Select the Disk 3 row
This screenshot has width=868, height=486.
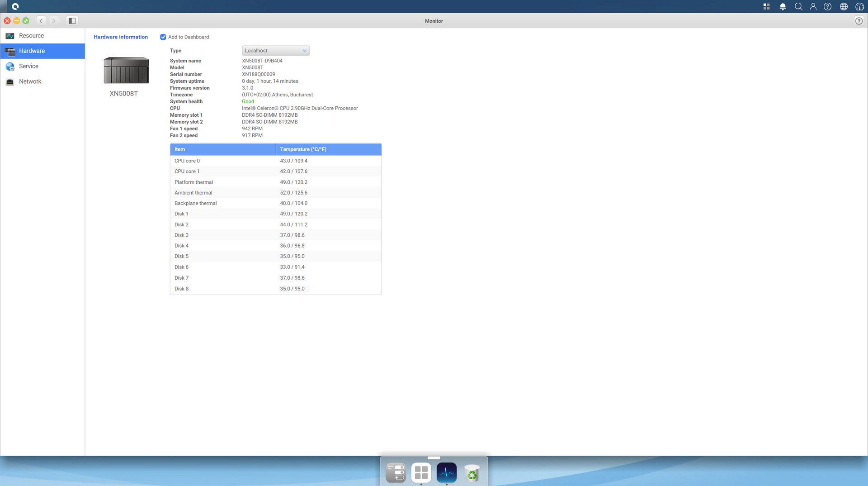coord(276,235)
